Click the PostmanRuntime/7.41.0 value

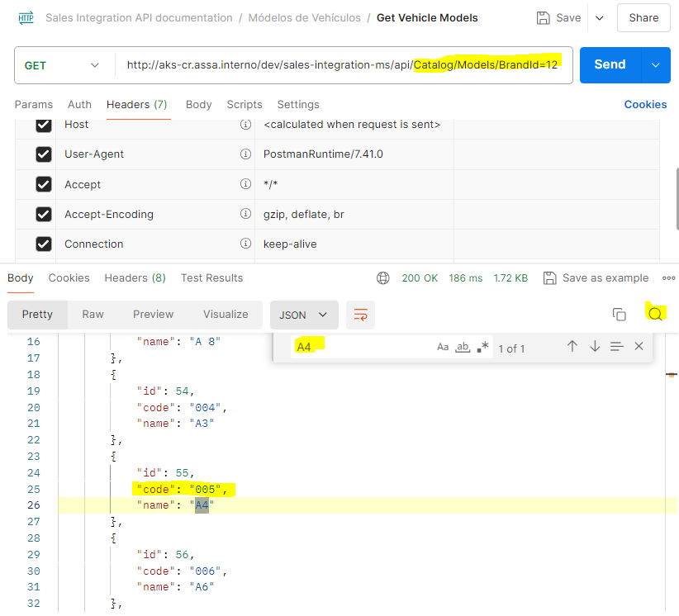tap(323, 154)
